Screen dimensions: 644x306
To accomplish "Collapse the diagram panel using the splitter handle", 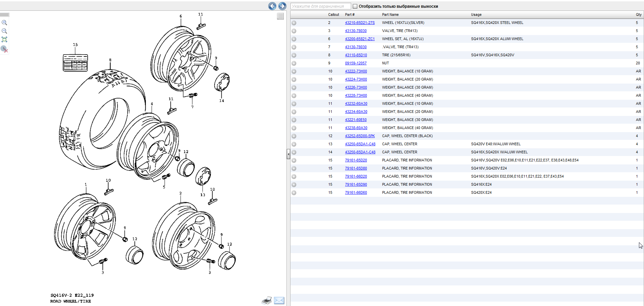I will (288, 154).
